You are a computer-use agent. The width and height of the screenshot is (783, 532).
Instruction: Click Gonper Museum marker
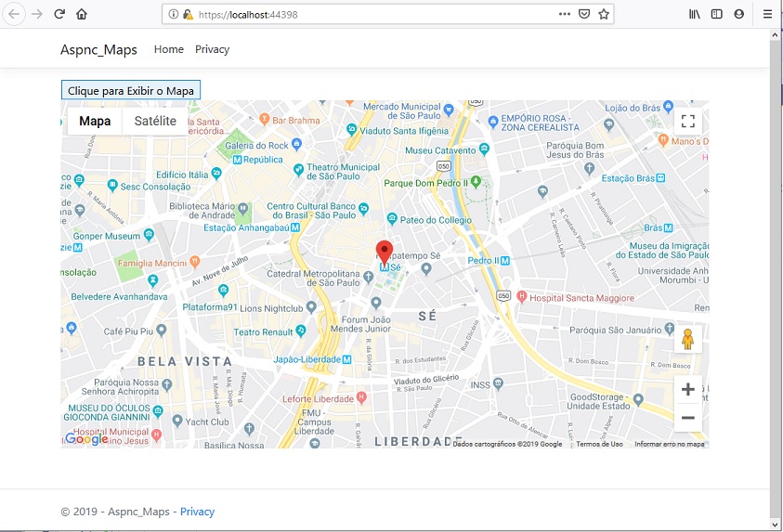coord(149,234)
